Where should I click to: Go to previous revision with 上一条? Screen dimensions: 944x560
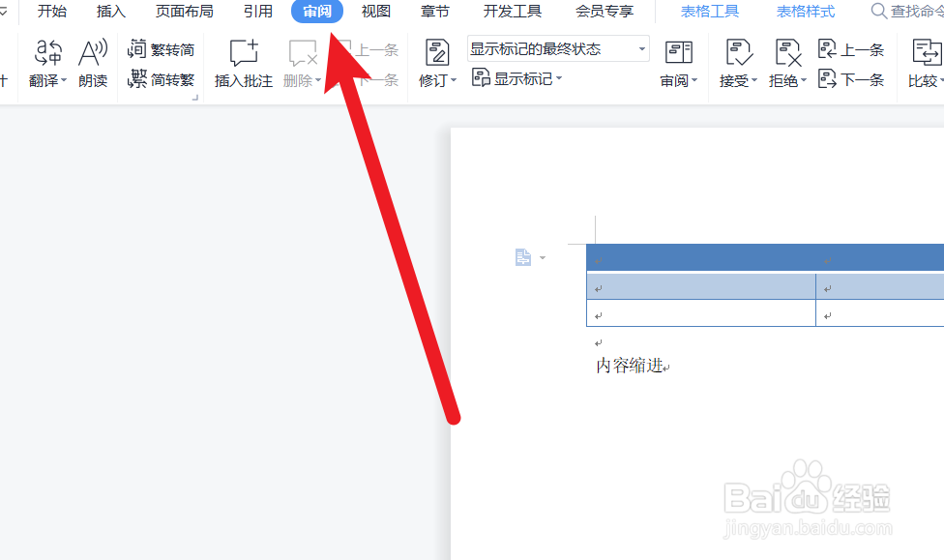(x=851, y=49)
